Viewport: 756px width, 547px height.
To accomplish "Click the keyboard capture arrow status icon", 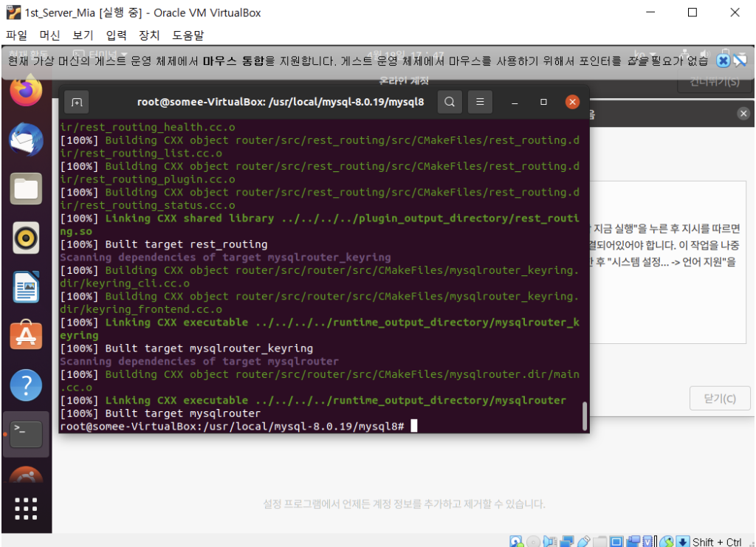I will coord(683,542).
